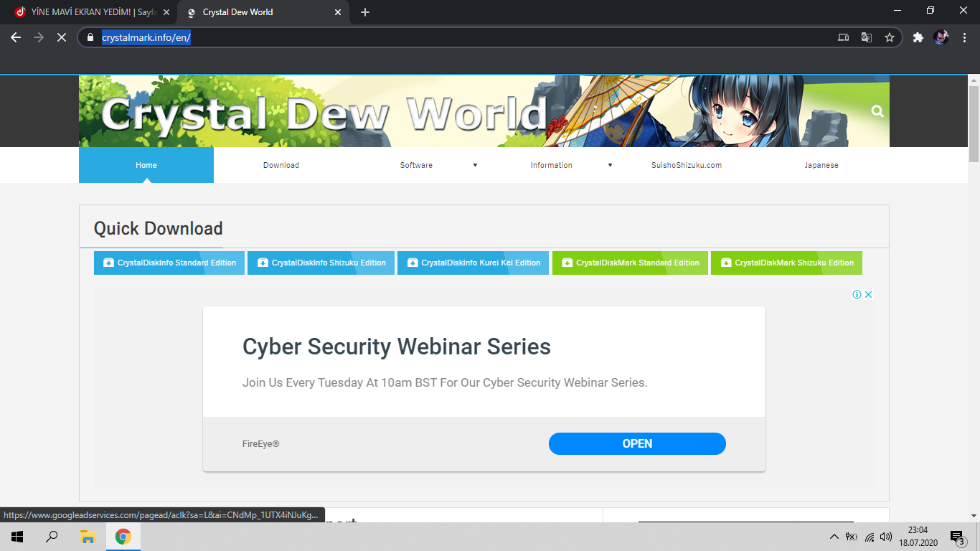Open the SuishoShizuku.com navigation link

click(x=687, y=165)
